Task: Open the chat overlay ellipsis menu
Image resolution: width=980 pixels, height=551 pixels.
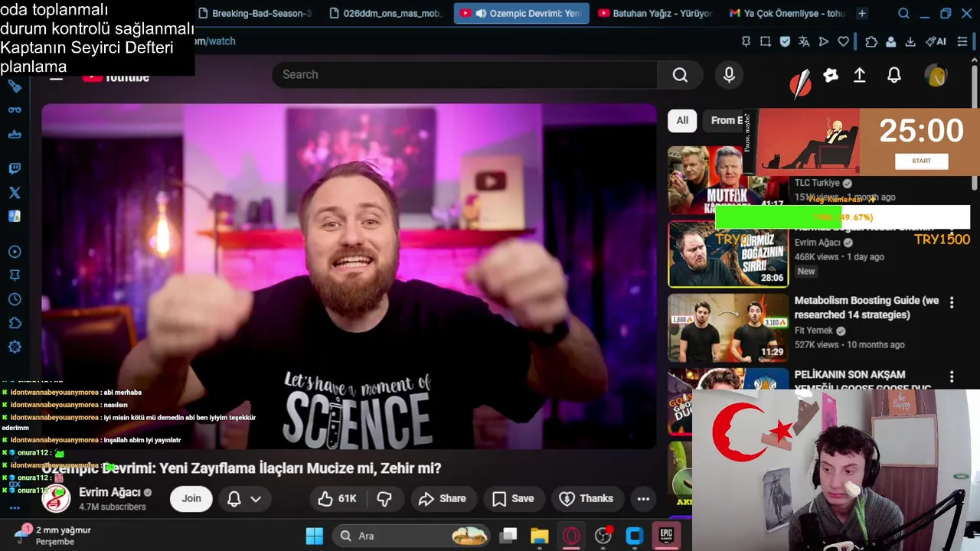Action: (15, 508)
